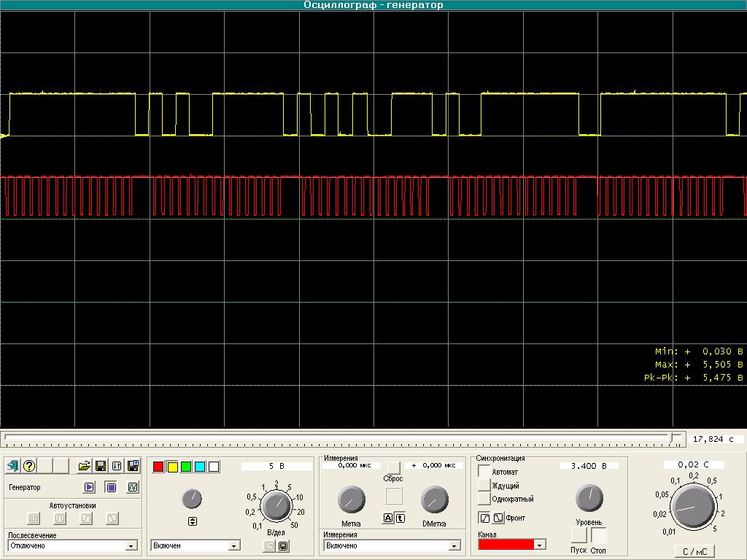The width and height of the screenshot is (747, 560).
Task: Click the Сброс reset button
Action: [393, 467]
